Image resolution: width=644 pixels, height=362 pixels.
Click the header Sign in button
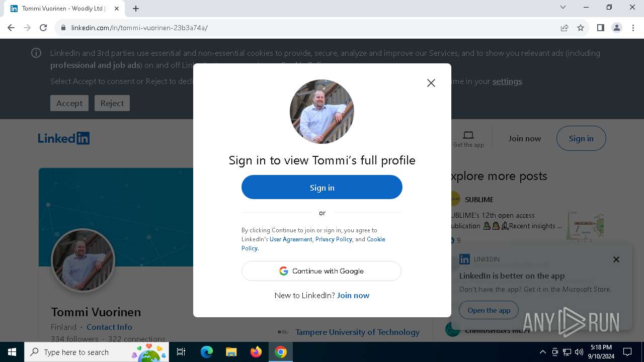tap(581, 139)
